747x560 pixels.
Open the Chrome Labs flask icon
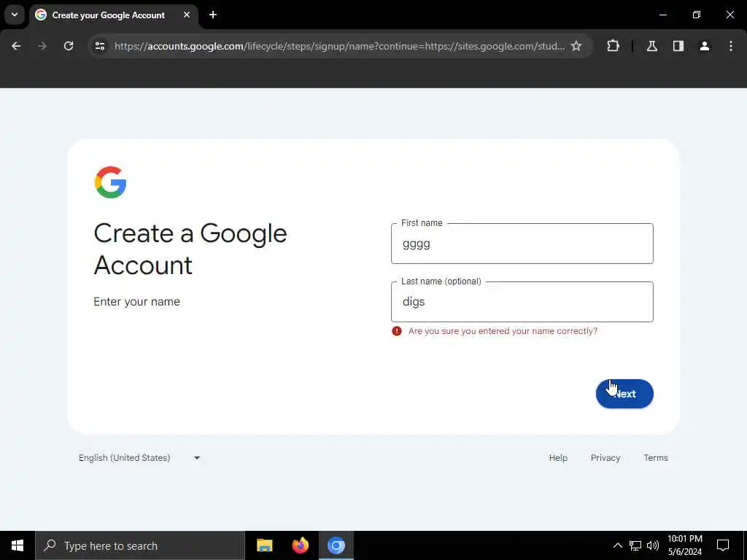(x=652, y=46)
